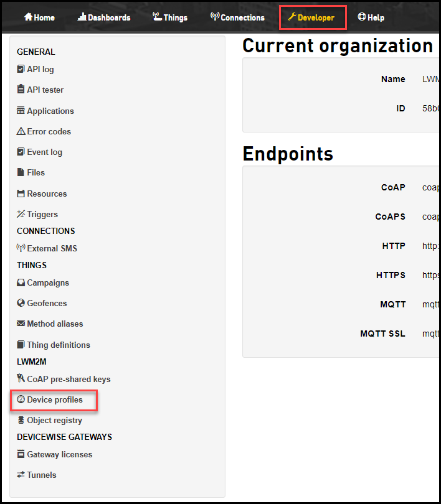Select External SMS under Connections
This screenshot has width=441, height=504.
pos(47,248)
